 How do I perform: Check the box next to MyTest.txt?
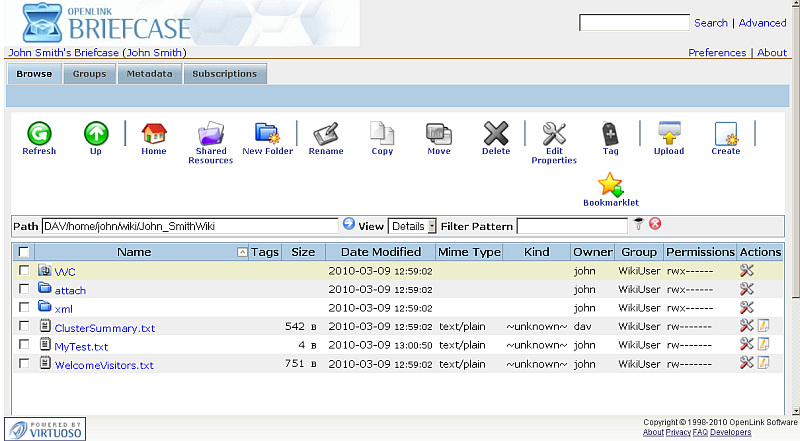tap(24, 346)
